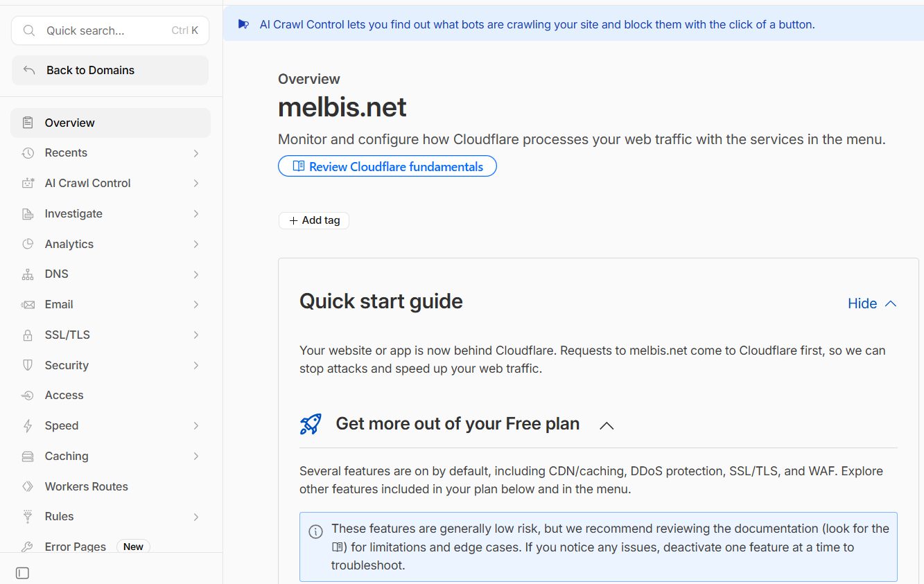Click the DNS network icon in sidebar
This screenshot has height=584, width=924.
coord(28,274)
